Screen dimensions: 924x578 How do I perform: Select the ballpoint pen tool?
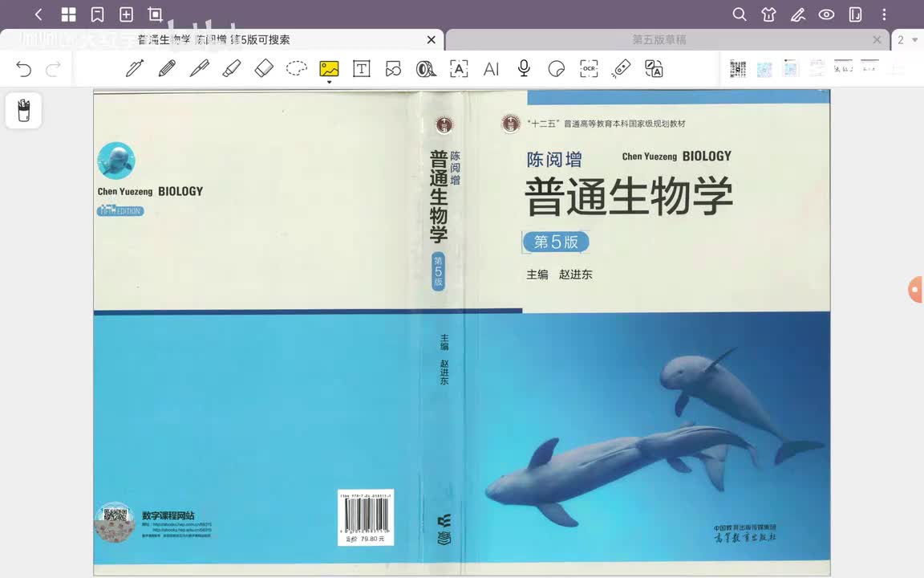pyautogui.click(x=200, y=68)
